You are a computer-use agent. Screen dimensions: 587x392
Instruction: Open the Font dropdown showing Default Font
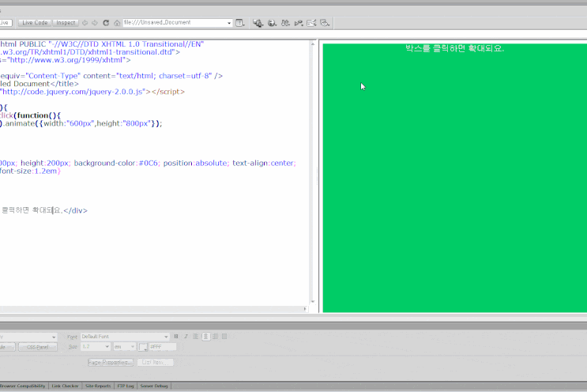click(125, 337)
